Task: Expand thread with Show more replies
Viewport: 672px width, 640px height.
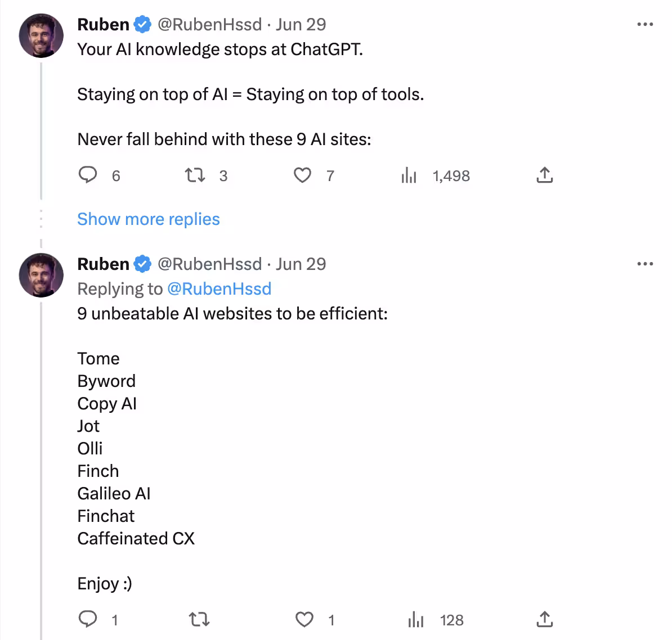Action: click(149, 219)
